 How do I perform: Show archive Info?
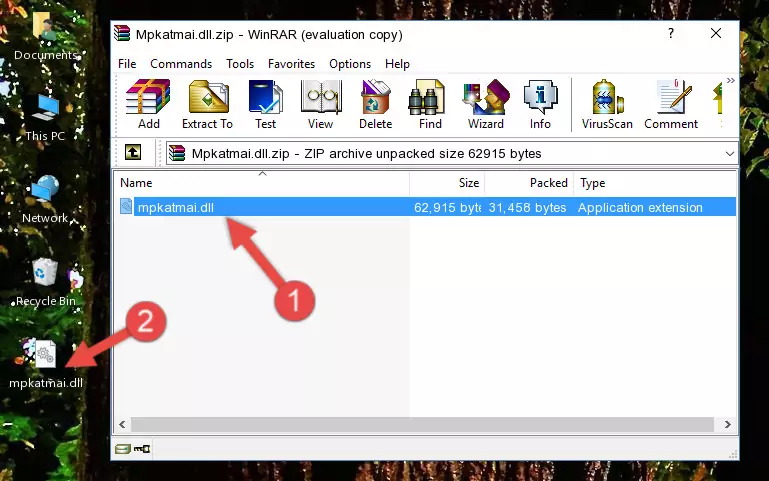click(540, 104)
